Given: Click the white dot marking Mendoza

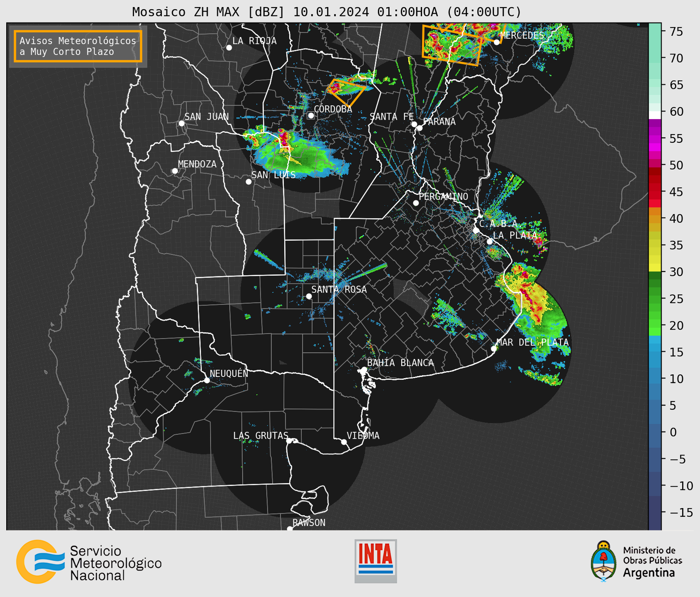Looking at the screenshot, I should [175, 171].
